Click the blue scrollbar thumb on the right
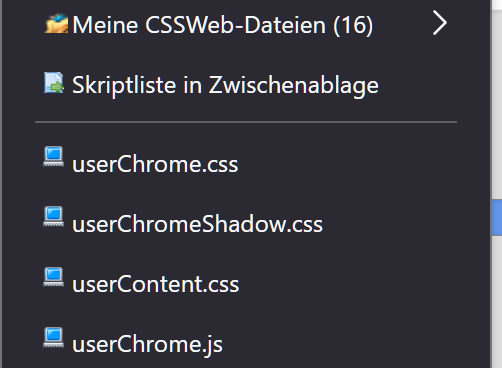Viewport: 502px width, 368px height. [x=497, y=217]
